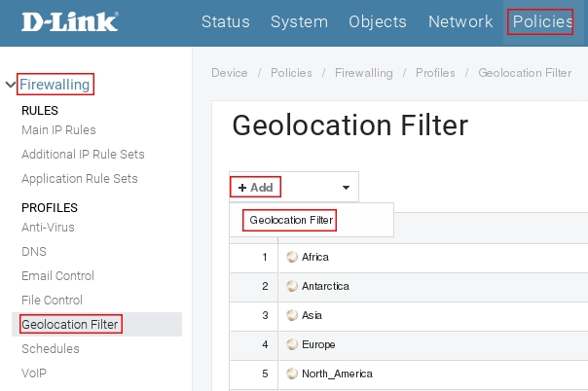Choose Geolocation Filter from Add menu
The height and width of the screenshot is (391, 588).
pyautogui.click(x=291, y=221)
